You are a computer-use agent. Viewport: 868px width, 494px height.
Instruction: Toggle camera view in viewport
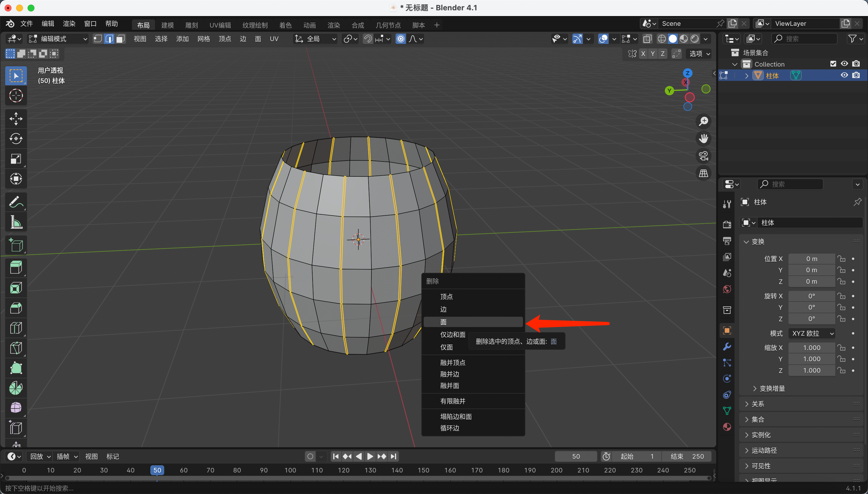(x=703, y=156)
